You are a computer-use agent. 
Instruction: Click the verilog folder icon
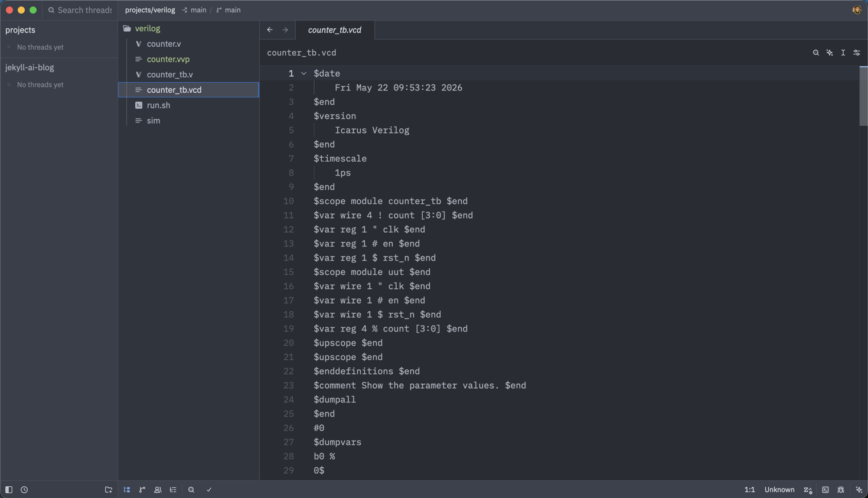pos(127,28)
